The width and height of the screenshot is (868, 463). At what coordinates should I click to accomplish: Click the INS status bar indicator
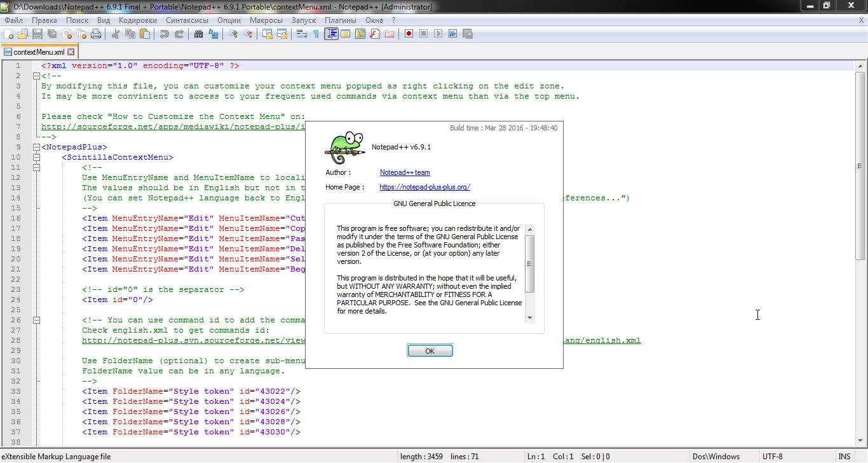[x=844, y=457]
